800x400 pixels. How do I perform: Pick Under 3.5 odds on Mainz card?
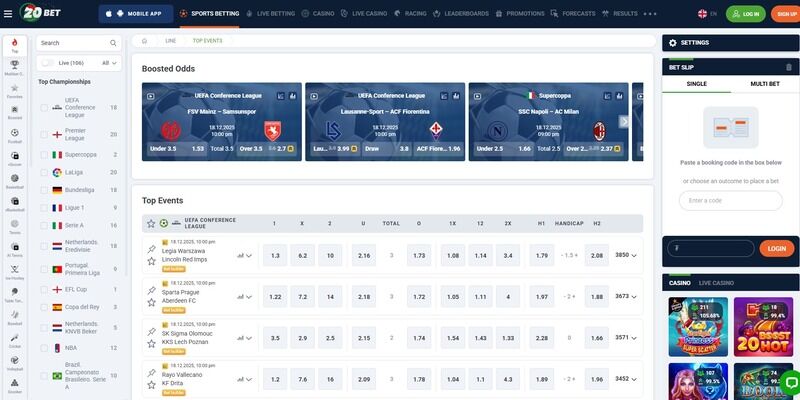[x=176, y=149]
